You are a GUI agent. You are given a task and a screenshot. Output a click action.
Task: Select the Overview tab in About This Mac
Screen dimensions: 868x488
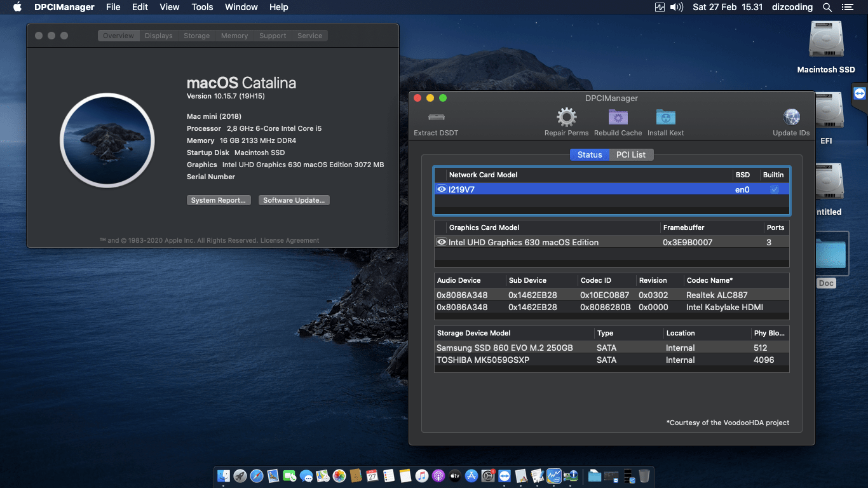pyautogui.click(x=119, y=36)
